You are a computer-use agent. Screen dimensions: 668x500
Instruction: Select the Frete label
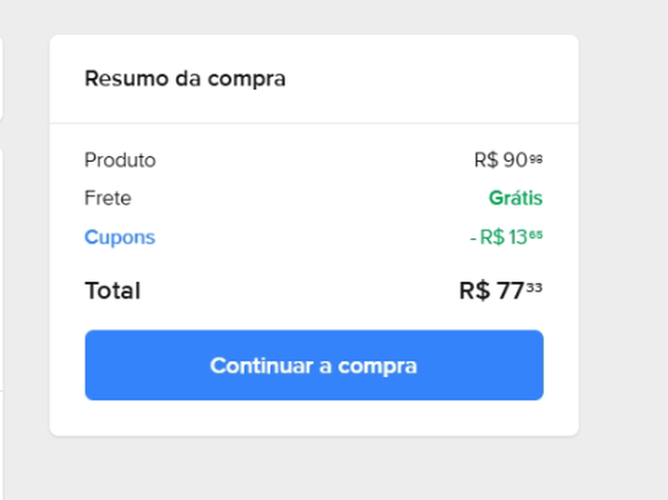point(107,198)
